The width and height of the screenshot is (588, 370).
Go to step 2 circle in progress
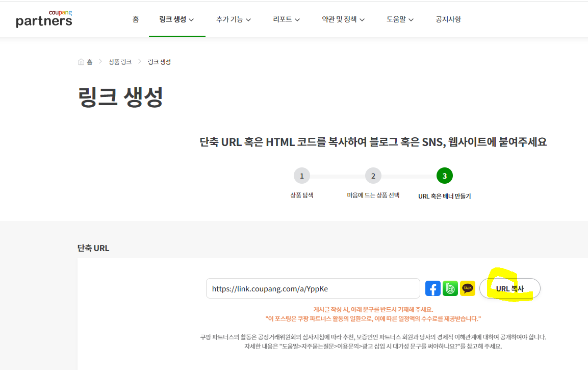[x=373, y=176]
